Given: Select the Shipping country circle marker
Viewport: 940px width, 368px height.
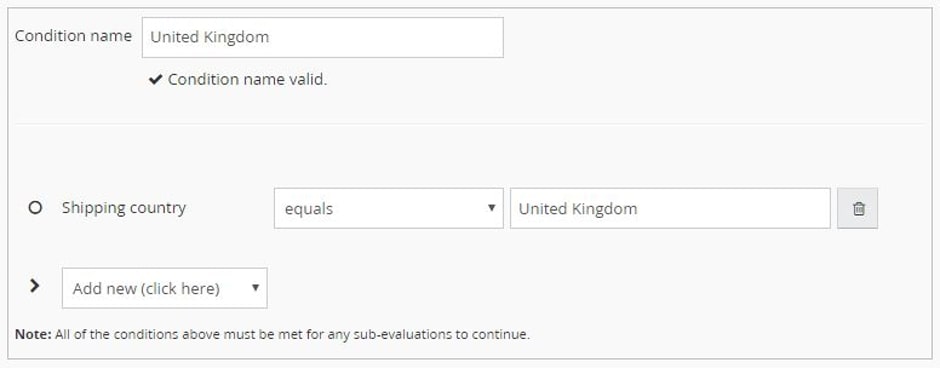Looking at the screenshot, I should click(x=35, y=208).
